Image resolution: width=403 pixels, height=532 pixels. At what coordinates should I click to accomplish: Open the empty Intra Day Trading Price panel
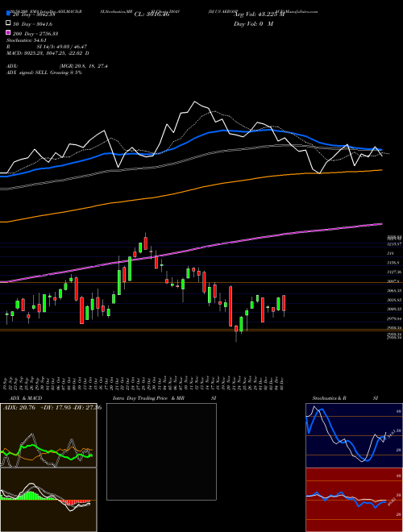(161, 451)
